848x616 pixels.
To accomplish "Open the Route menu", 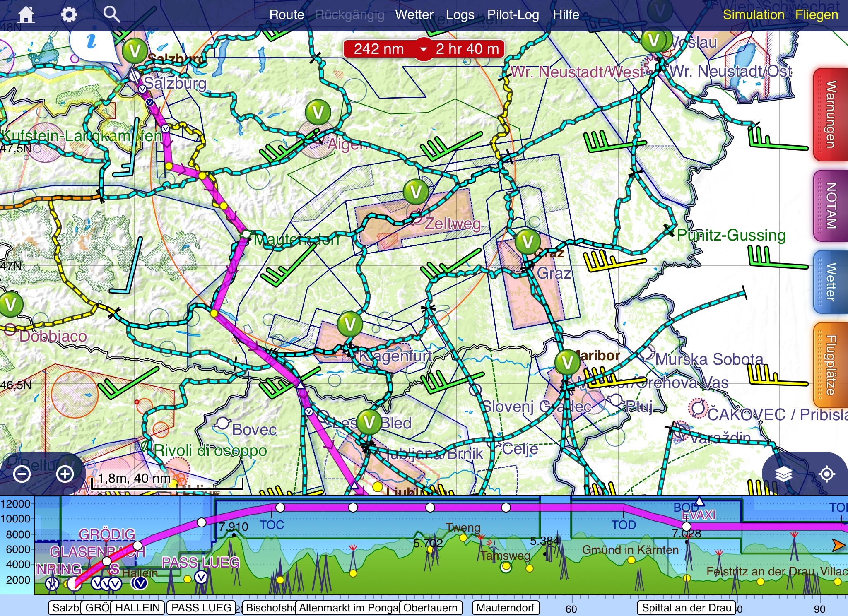I will pyautogui.click(x=287, y=15).
